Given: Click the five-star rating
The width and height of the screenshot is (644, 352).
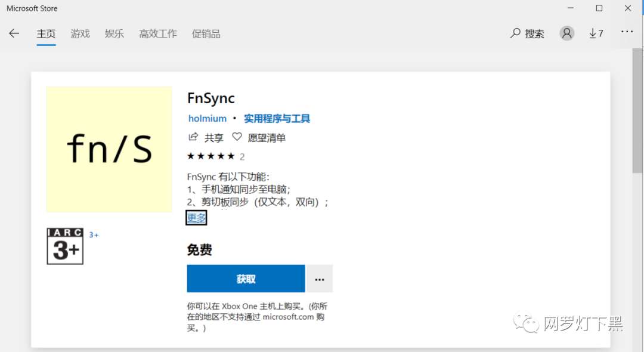Looking at the screenshot, I should point(210,156).
